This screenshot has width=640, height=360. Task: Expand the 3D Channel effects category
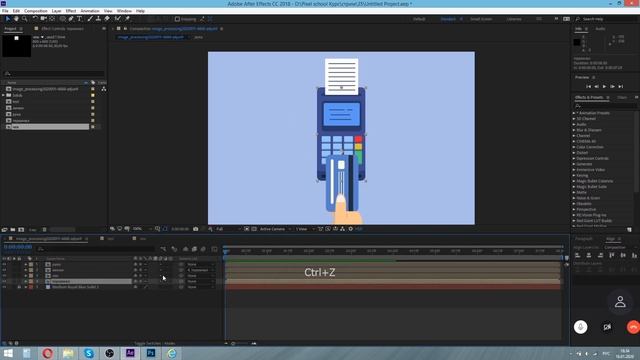click(x=574, y=119)
